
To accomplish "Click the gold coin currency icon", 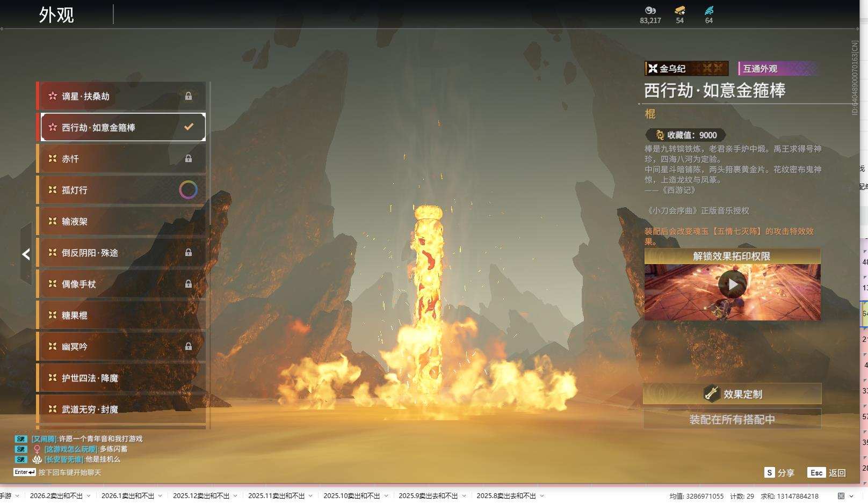I will pos(650,10).
